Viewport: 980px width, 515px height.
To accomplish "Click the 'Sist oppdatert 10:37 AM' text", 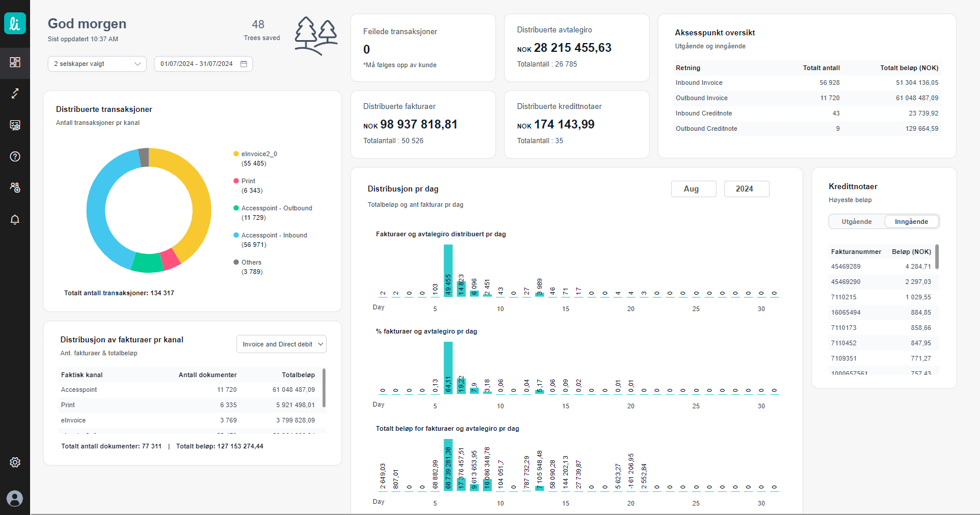I will [x=83, y=39].
